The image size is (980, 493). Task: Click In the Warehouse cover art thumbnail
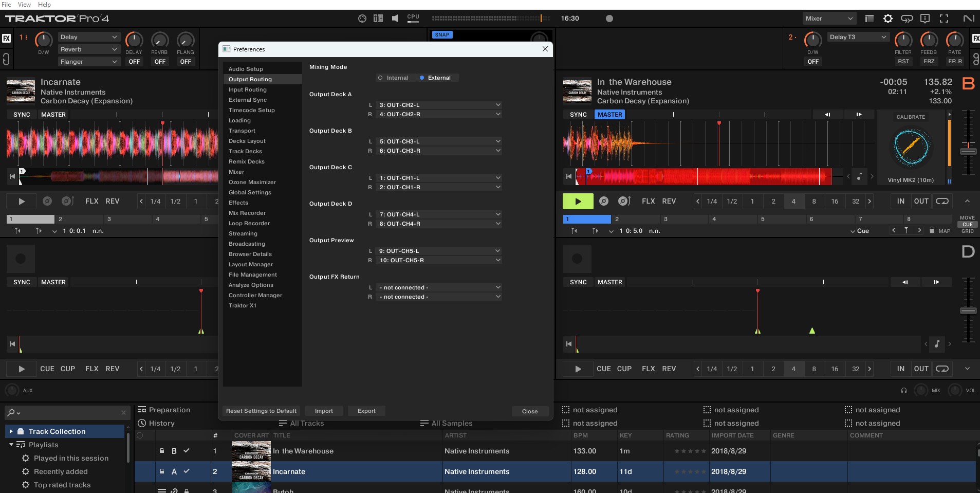251,451
